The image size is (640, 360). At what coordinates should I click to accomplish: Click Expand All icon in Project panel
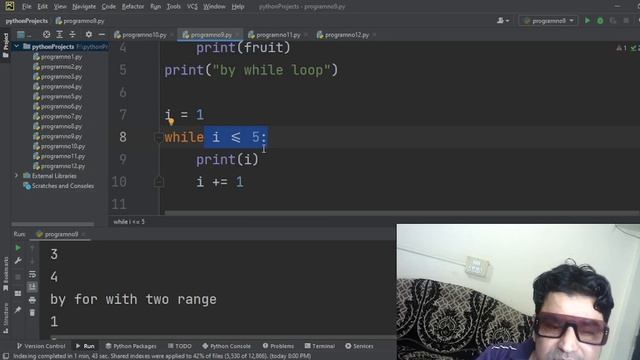60,35
